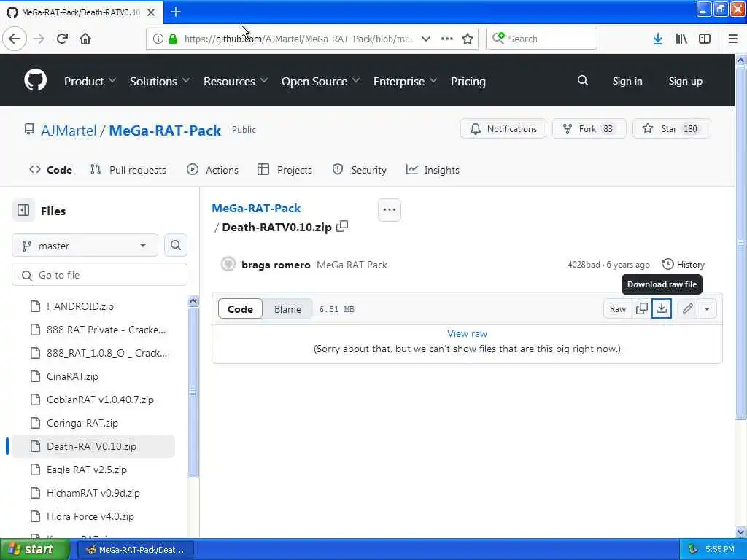Screen dimensions: 747x560
Task: Click the Raw button
Action: coord(618,308)
